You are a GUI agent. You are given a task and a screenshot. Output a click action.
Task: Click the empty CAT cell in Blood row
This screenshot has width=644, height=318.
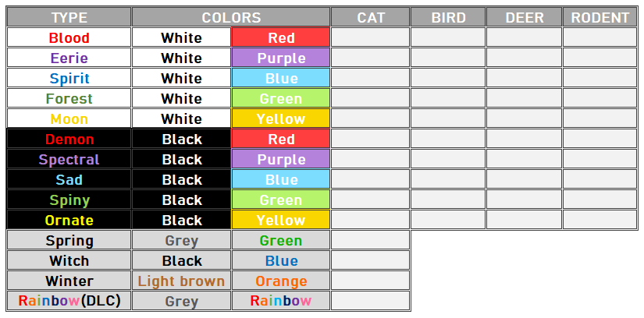tap(371, 37)
